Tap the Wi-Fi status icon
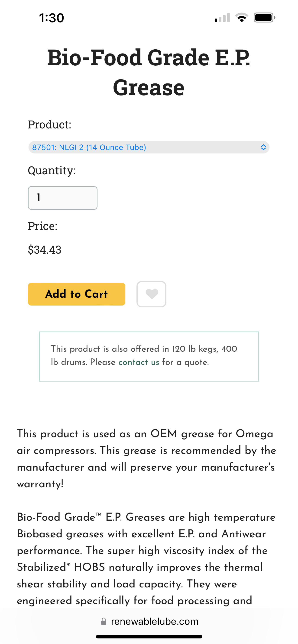The width and height of the screenshot is (298, 644). (x=241, y=18)
